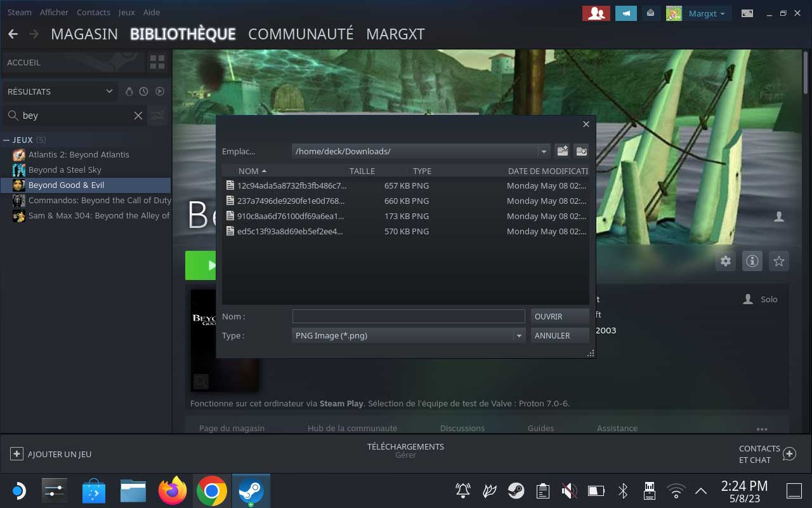The height and width of the screenshot is (508, 812).
Task: Toggle sort by recent activity clock icon
Action: click(144, 91)
